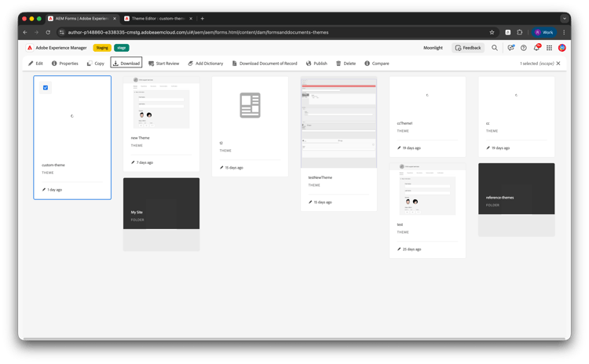The height and width of the screenshot is (364, 589).
Task: Reload the page
Action: pyautogui.click(x=48, y=32)
